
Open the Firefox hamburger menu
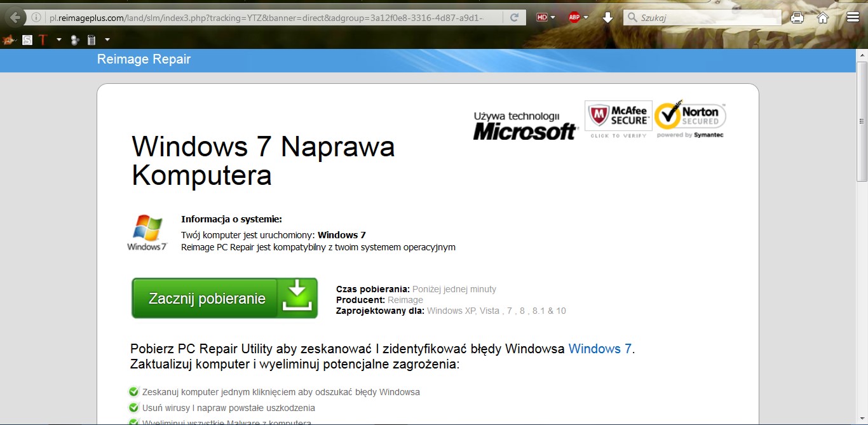(853, 18)
